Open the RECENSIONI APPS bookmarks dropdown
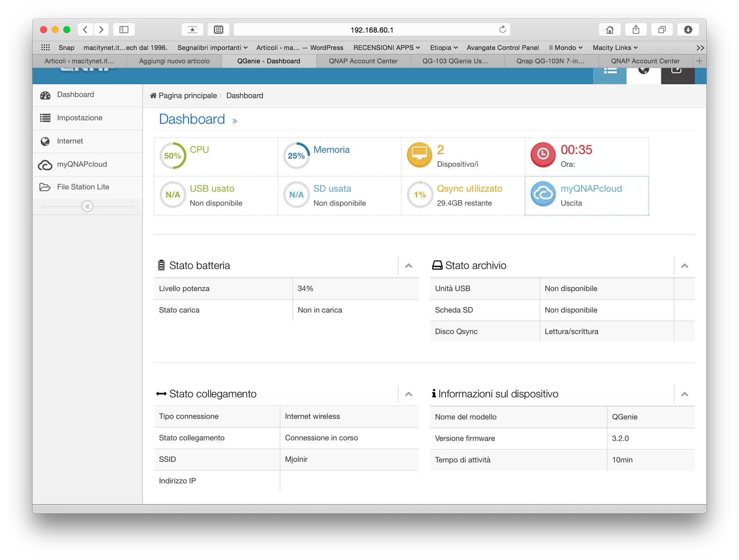 coord(387,48)
